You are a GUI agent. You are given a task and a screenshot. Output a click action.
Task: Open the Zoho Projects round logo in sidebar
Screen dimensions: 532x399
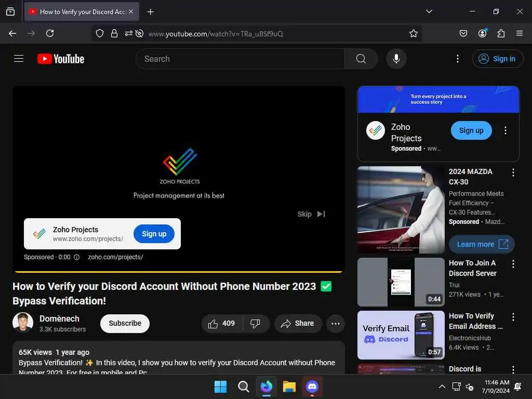pyautogui.click(x=376, y=130)
